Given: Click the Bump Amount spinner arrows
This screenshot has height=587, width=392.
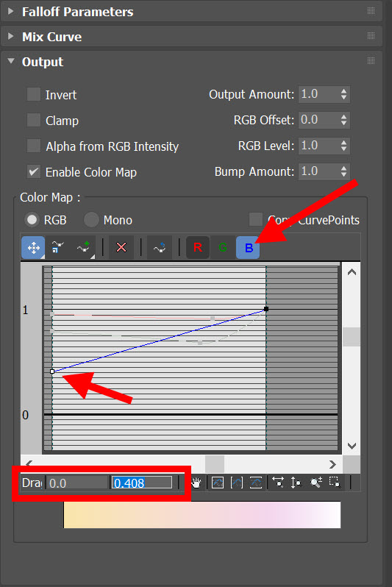Looking at the screenshot, I should [343, 171].
